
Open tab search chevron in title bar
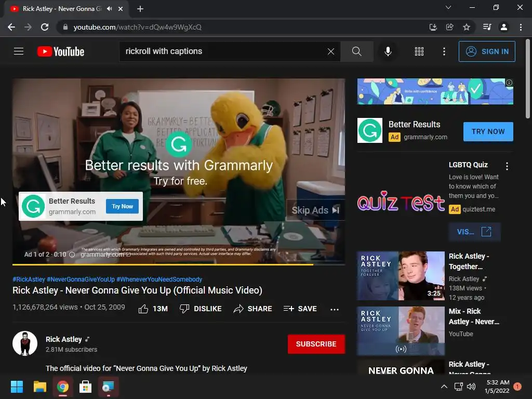pos(448,7)
